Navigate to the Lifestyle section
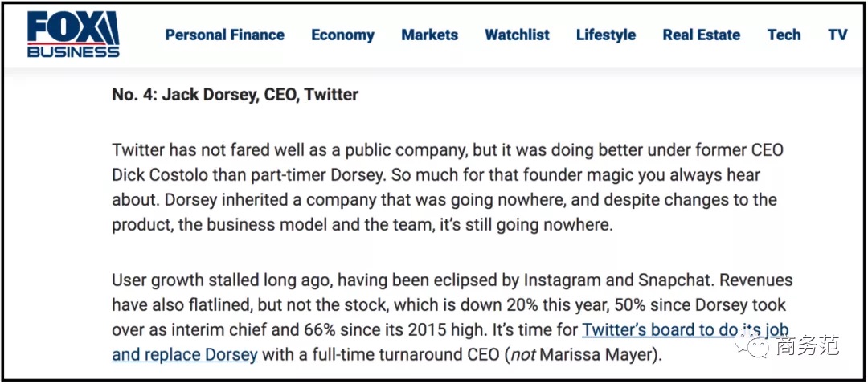Screen dimensions: 868x384 606,35
